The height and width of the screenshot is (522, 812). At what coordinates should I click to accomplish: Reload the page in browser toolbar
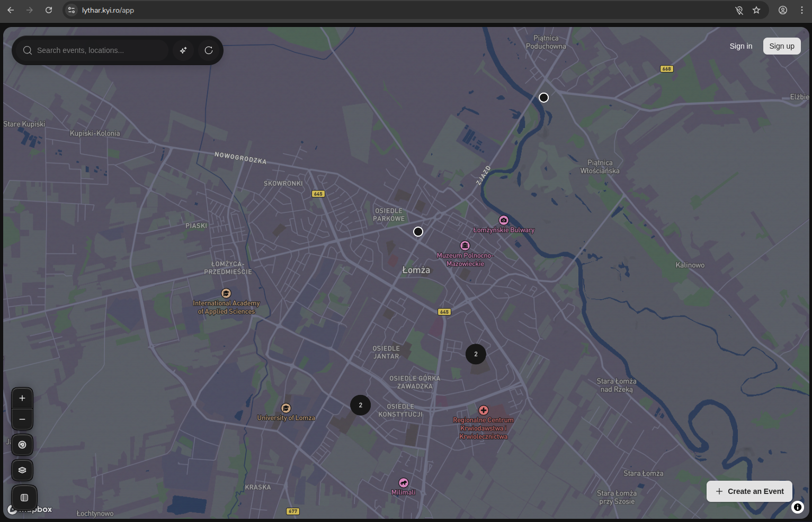coord(49,10)
